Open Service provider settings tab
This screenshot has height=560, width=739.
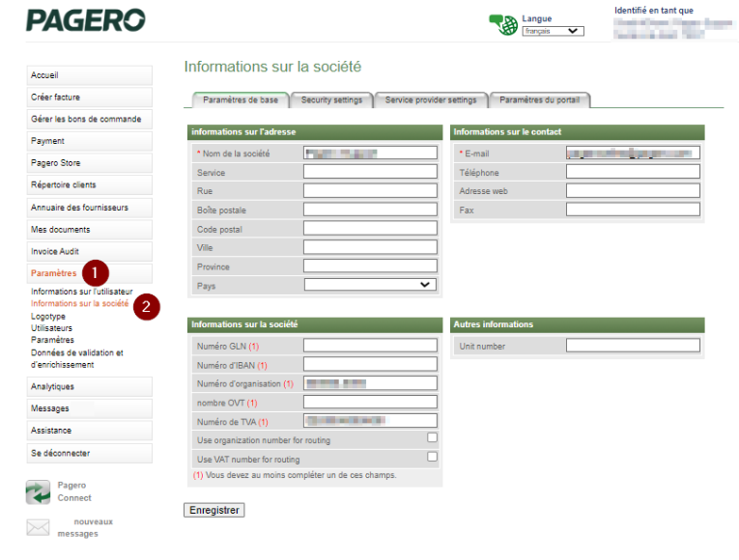[x=431, y=100]
